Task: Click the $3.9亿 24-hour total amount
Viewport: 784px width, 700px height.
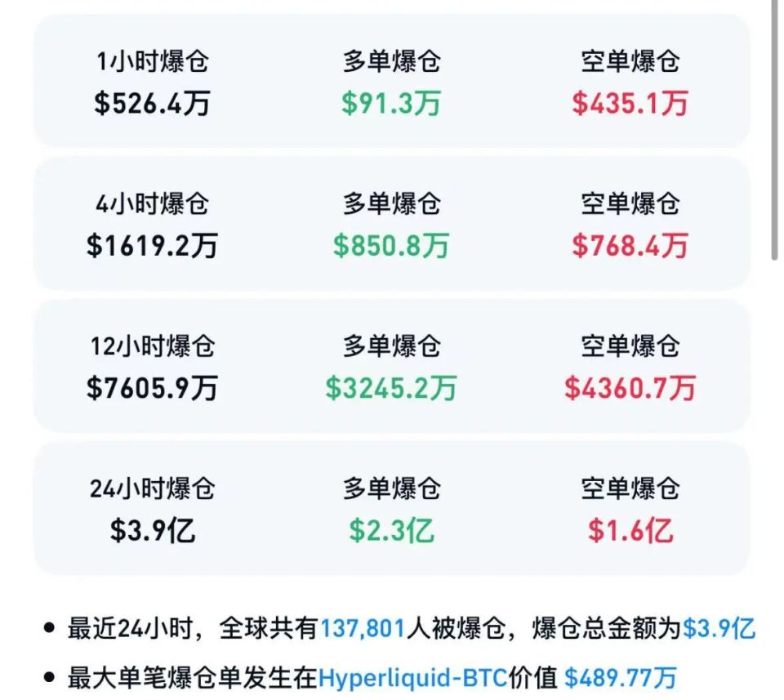Action: (152, 531)
